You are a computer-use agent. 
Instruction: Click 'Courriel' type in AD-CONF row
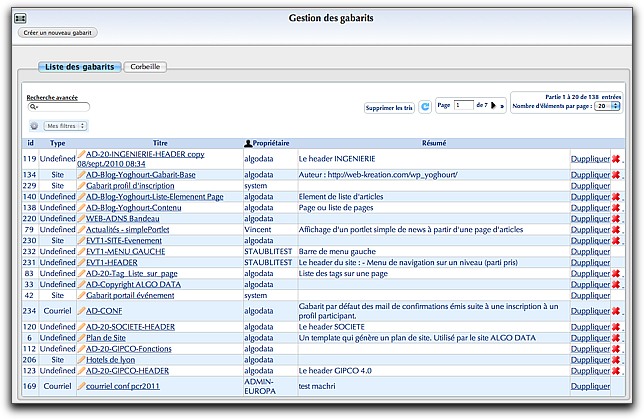coord(58,311)
